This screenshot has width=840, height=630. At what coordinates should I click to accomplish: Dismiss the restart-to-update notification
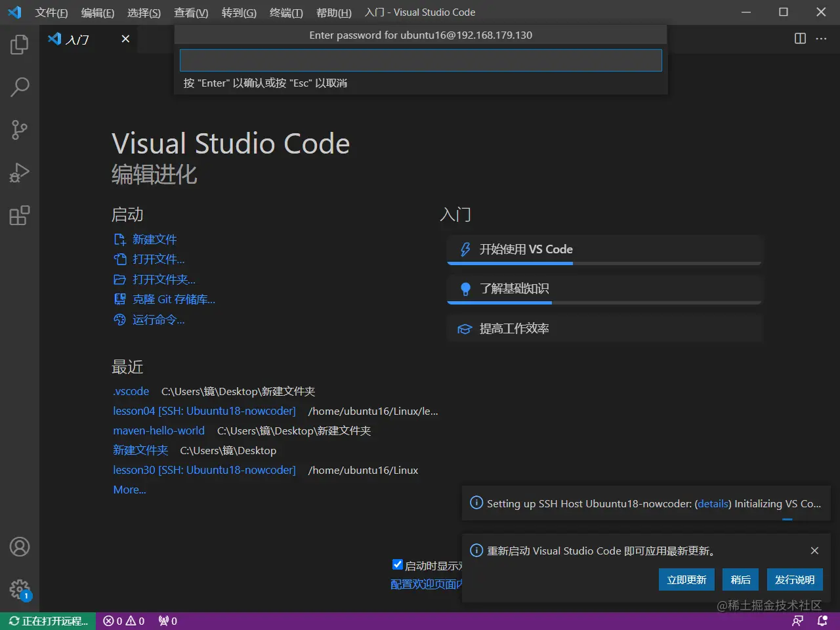[814, 551]
